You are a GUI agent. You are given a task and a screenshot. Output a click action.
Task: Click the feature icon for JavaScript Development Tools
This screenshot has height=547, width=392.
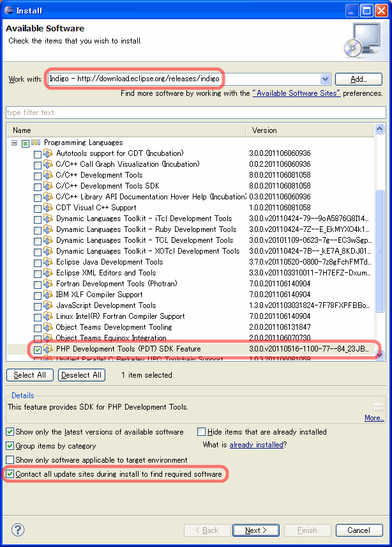tap(48, 305)
